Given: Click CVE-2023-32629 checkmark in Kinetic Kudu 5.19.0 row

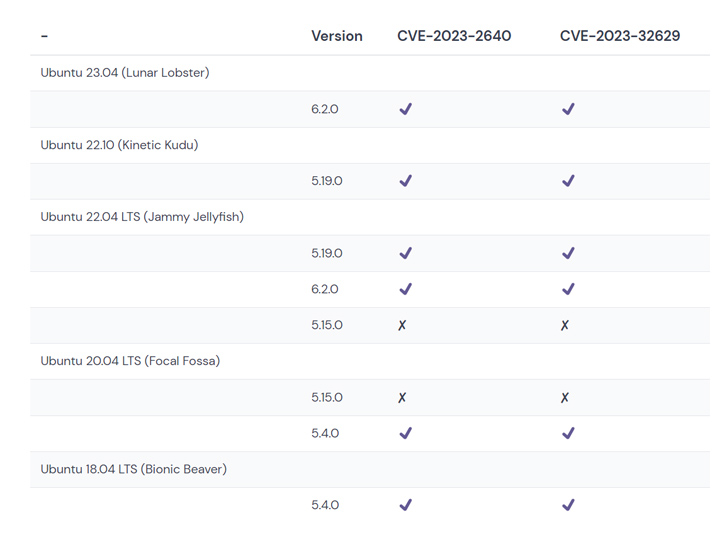Looking at the screenshot, I should click(x=568, y=181).
